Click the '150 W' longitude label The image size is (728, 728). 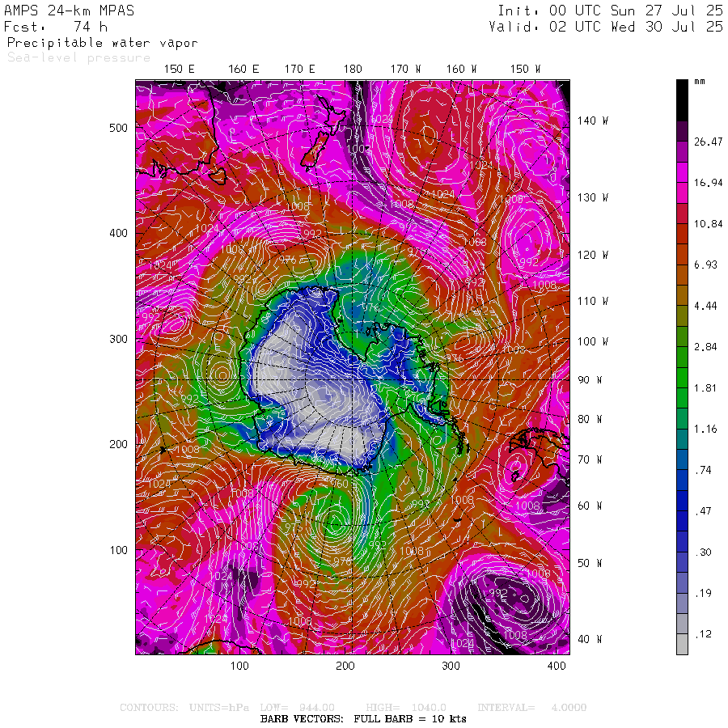525,69
